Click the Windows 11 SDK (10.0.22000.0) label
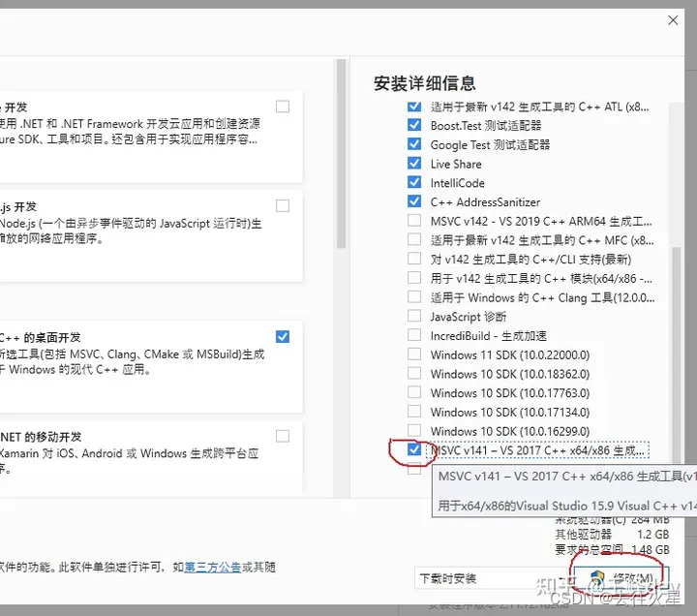Image resolution: width=697 pixels, height=616 pixels. coord(510,354)
